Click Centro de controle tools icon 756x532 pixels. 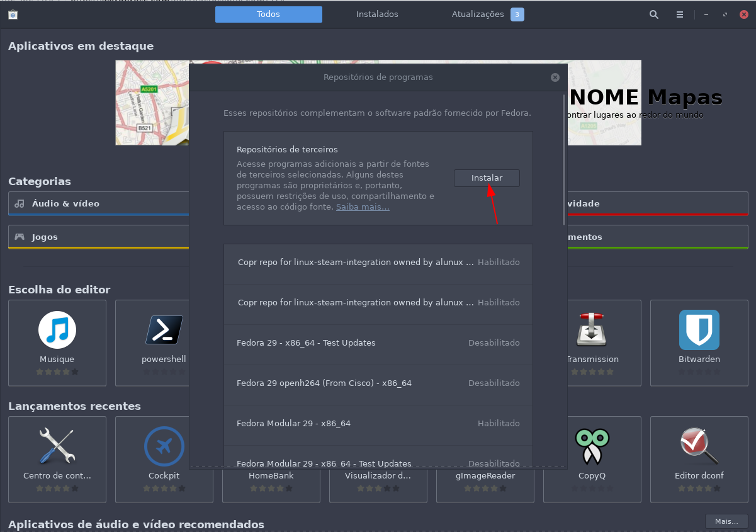pyautogui.click(x=57, y=446)
